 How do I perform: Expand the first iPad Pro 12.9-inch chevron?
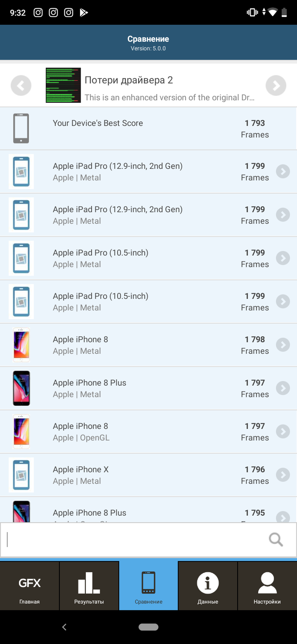point(283,171)
